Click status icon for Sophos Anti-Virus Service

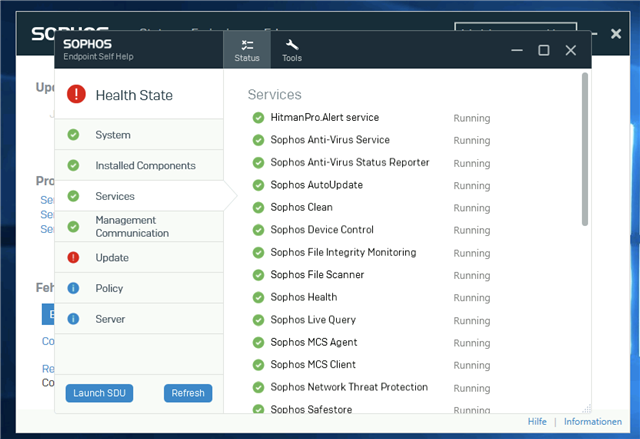[258, 140]
